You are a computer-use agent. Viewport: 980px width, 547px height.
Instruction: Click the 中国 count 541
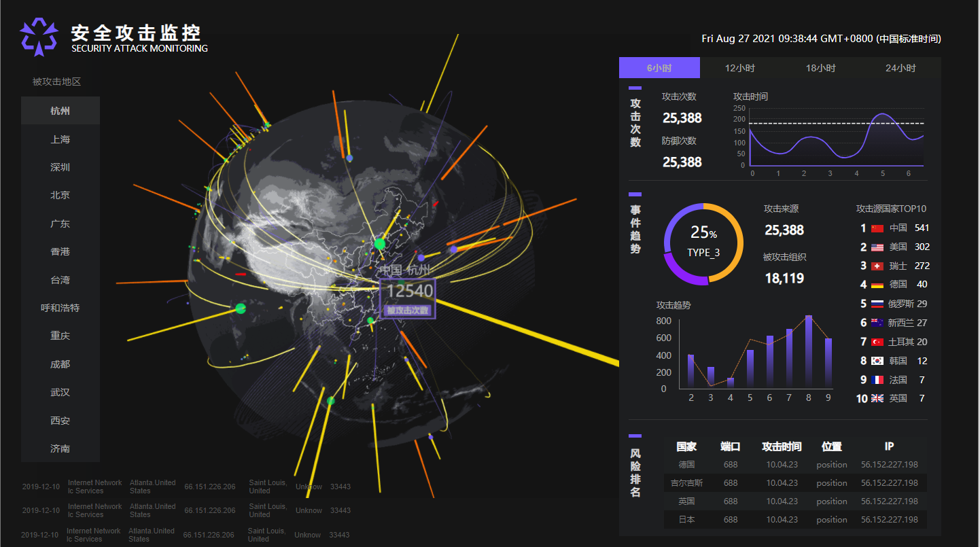922,228
